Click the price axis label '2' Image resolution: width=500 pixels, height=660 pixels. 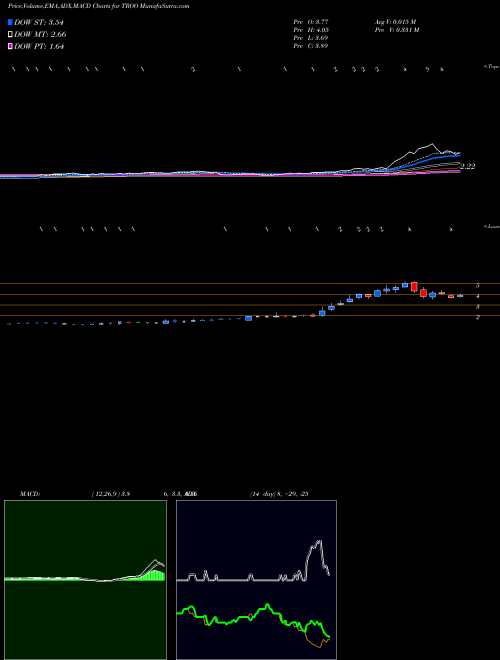tap(477, 317)
